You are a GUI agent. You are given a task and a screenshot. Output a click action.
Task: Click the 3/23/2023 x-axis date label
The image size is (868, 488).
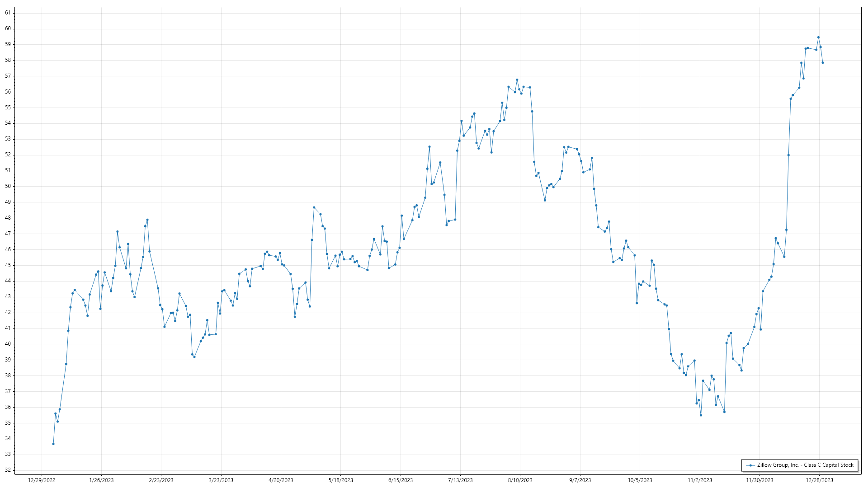tap(221, 480)
